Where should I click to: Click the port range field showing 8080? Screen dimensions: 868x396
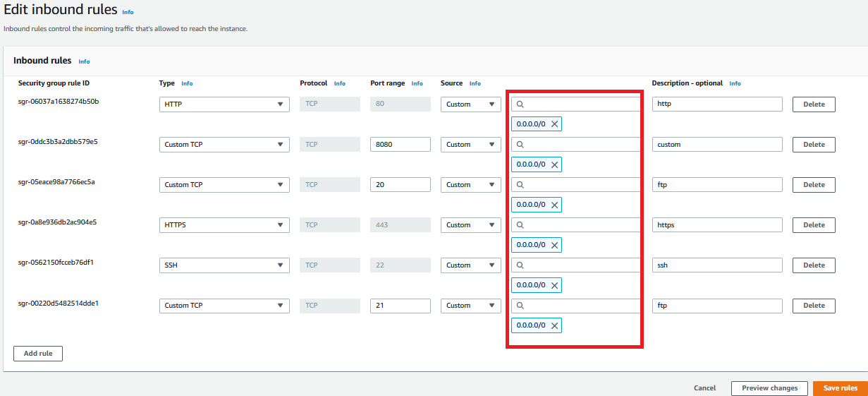[x=400, y=145]
